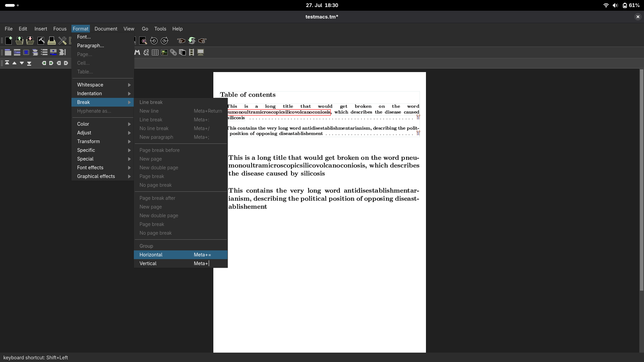Expand the Color submenu
Screen dimensions: 644x362
click(x=103, y=124)
